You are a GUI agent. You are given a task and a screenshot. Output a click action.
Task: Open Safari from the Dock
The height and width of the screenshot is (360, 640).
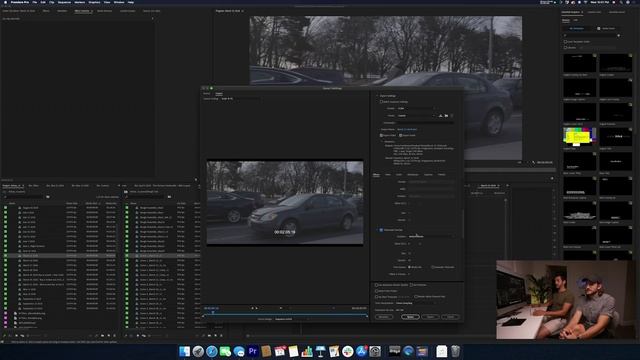(x=211, y=351)
